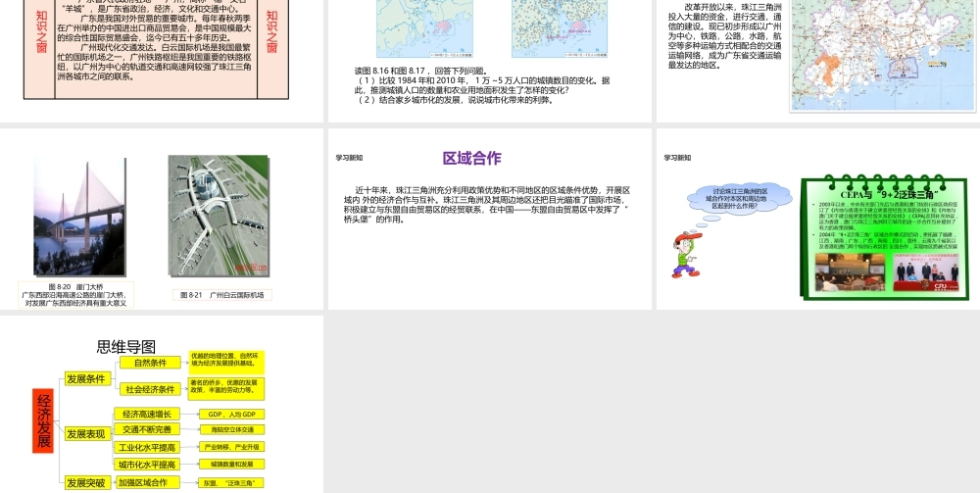Click the Guangzhou Baiyun airport aerial photo
Image resolution: width=980 pixels, height=493 pixels.
219,217
